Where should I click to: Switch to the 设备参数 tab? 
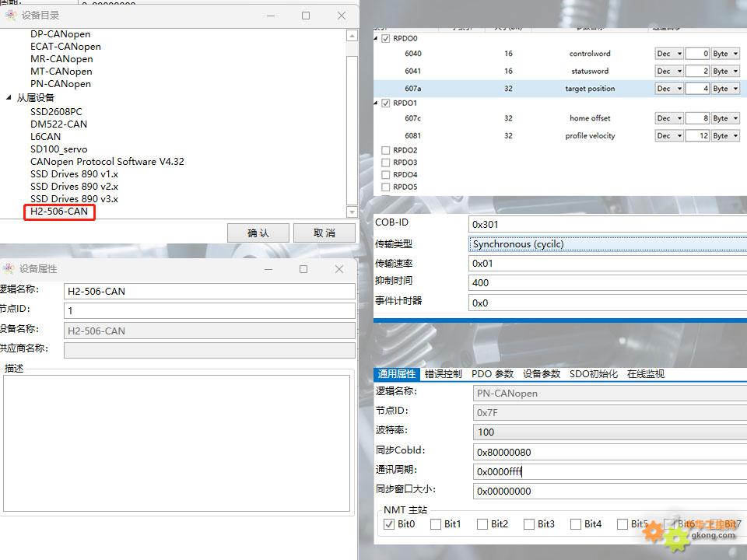(542, 374)
